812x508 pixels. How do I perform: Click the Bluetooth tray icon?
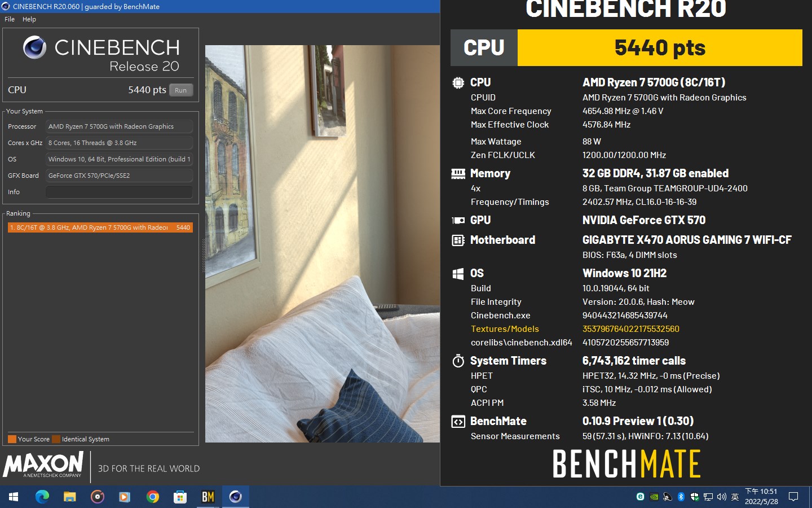(681, 497)
